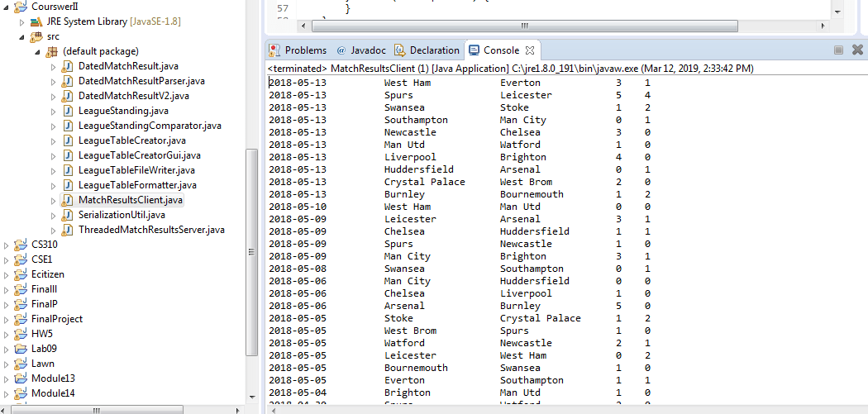Viewport: 868px width, 414px height.
Task: Expand the Lawn project
Action: [6, 364]
